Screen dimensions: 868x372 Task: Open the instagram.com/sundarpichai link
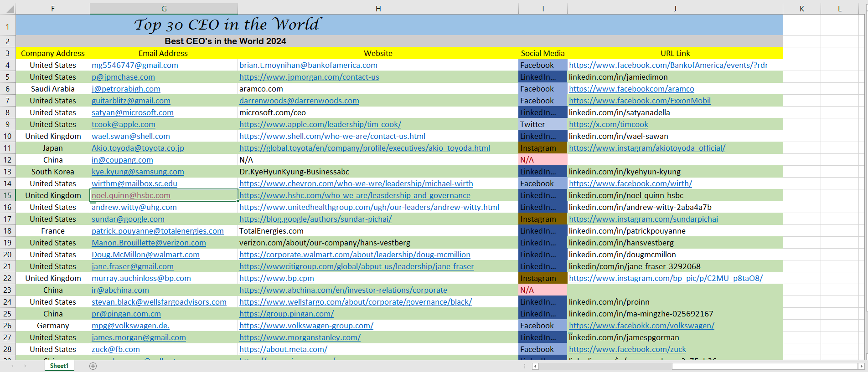tap(643, 219)
